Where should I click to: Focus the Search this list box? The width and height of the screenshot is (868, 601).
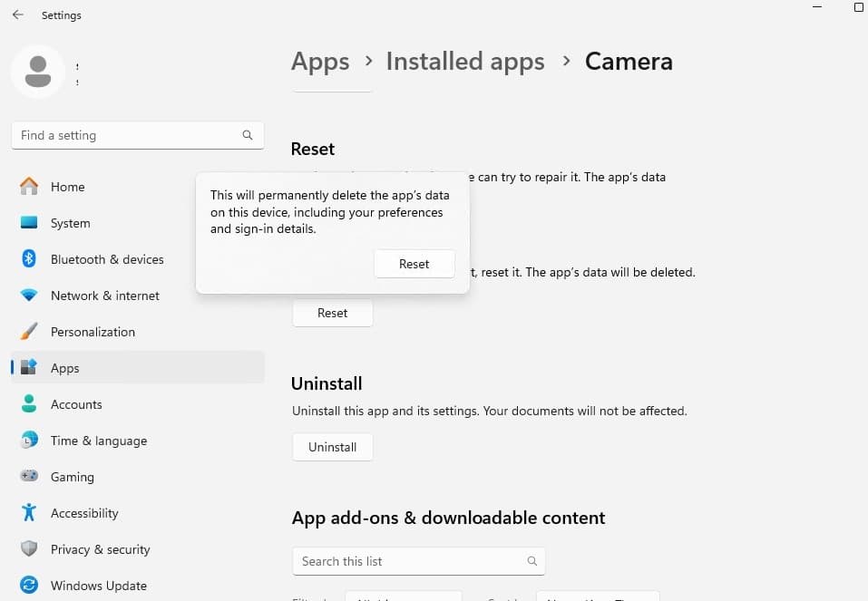[408, 561]
